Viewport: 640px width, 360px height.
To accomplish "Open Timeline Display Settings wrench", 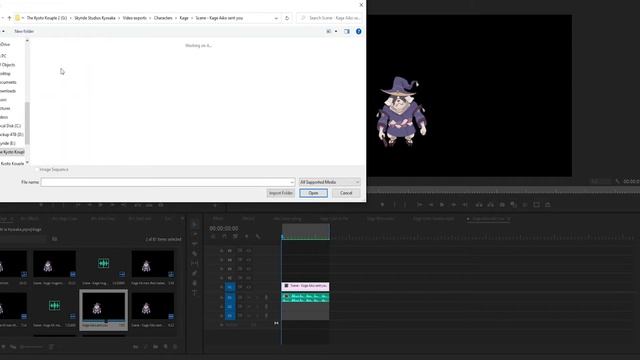I will click(x=258, y=236).
